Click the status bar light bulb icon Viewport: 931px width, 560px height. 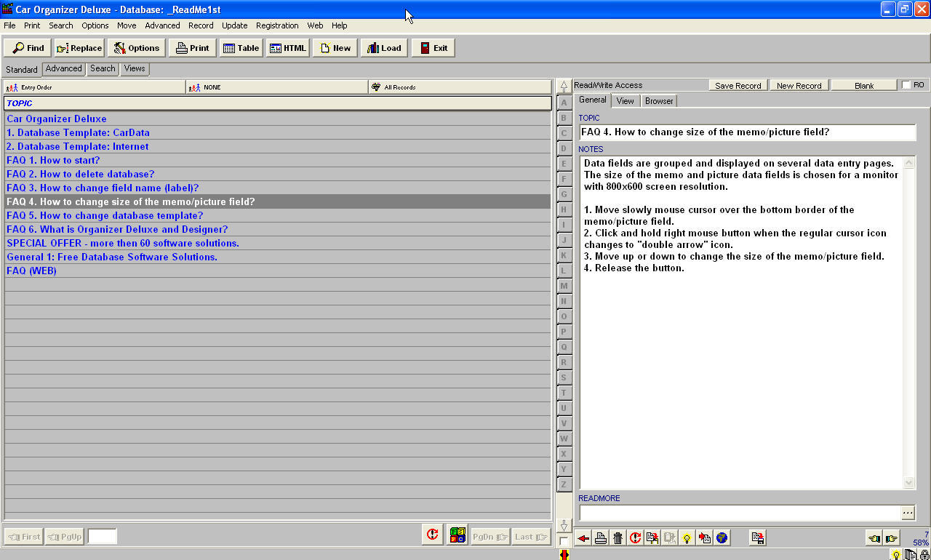(896, 555)
